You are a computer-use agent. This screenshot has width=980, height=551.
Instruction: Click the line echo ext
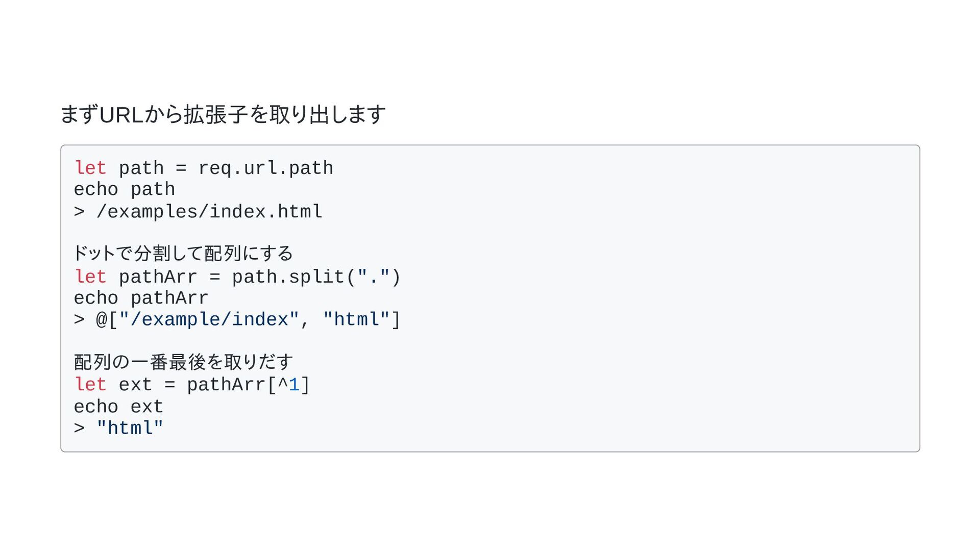119,407
